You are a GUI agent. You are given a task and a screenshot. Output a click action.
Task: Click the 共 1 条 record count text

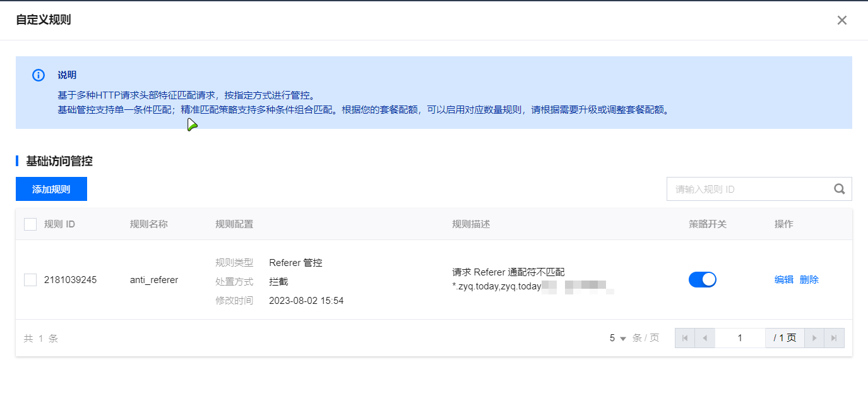[40, 338]
